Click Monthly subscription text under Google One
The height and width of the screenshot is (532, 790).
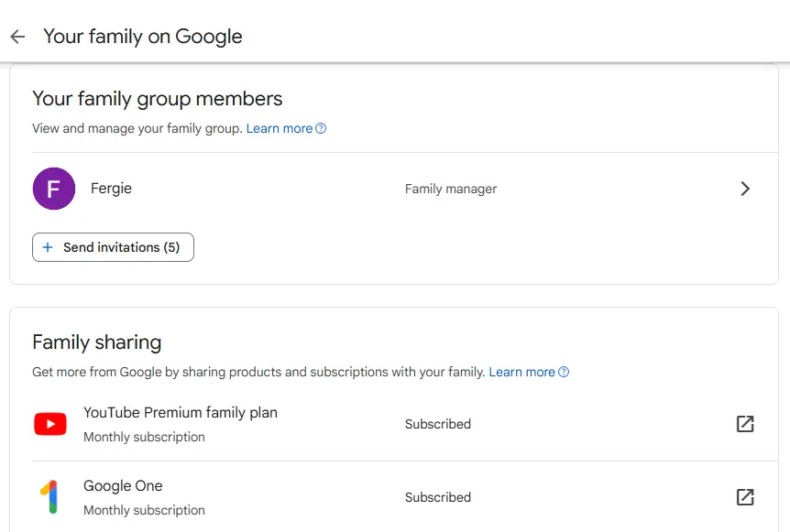(x=144, y=510)
